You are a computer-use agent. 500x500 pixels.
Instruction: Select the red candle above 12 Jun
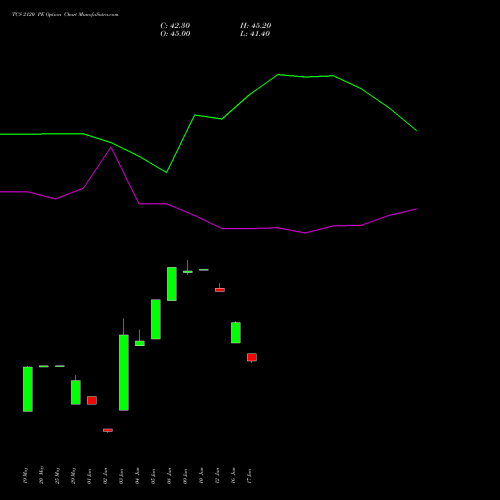220,290
